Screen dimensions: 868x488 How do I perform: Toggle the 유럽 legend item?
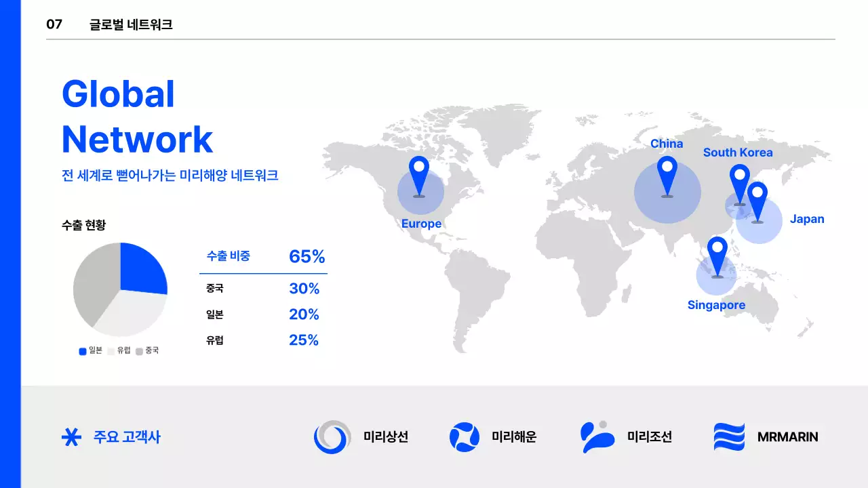pos(119,351)
